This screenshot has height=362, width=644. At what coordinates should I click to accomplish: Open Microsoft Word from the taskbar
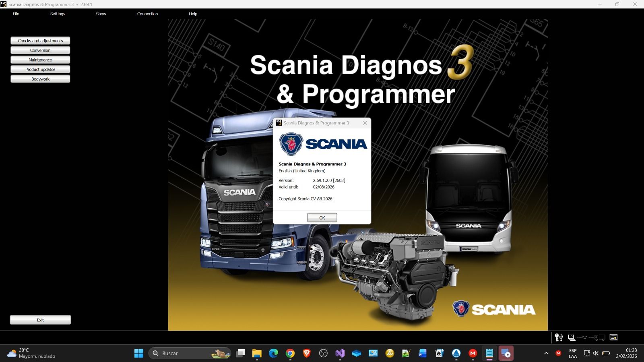(x=422, y=354)
